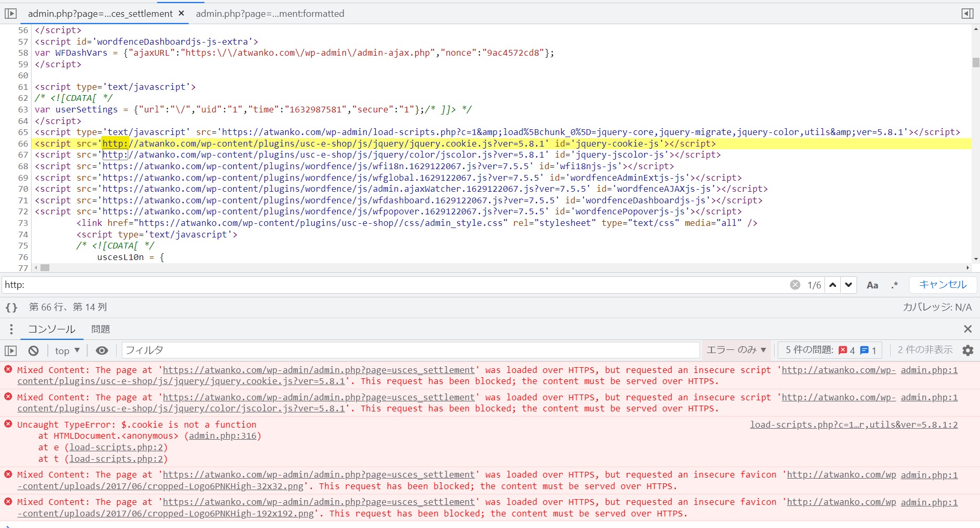Clear the search field text
This screenshot has height=528, width=980.
[x=795, y=285]
